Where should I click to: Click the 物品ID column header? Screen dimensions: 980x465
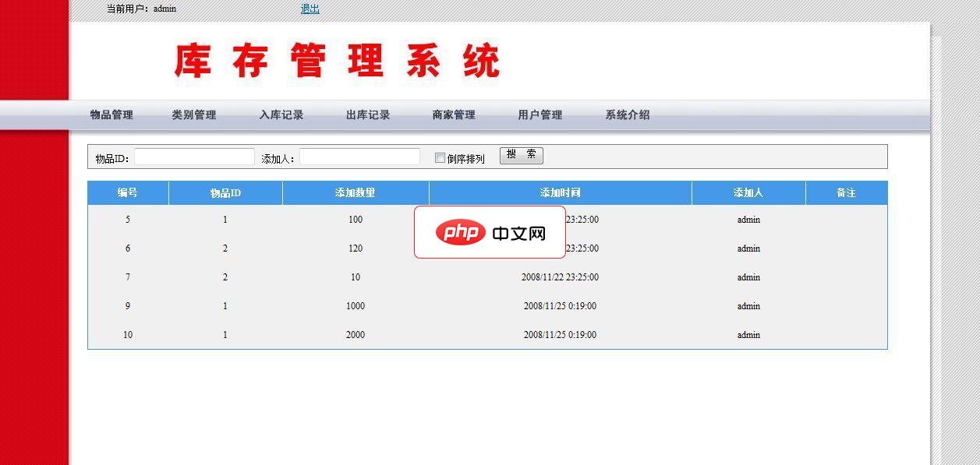224,192
